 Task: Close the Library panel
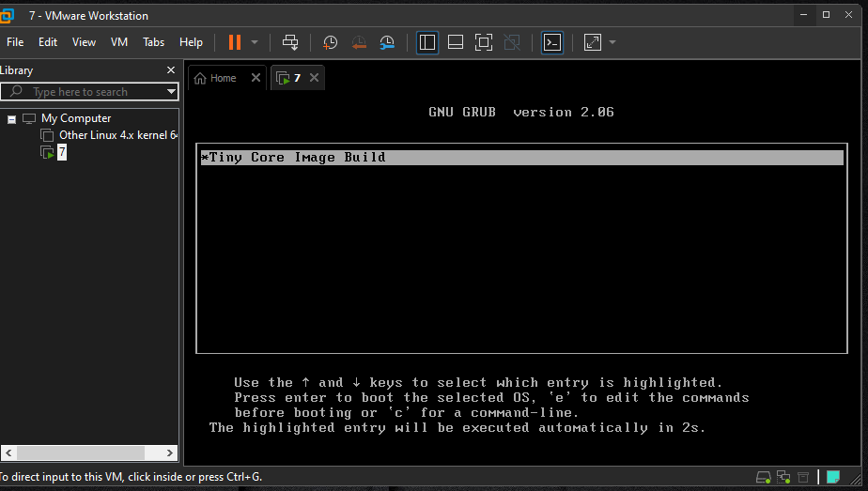171,70
